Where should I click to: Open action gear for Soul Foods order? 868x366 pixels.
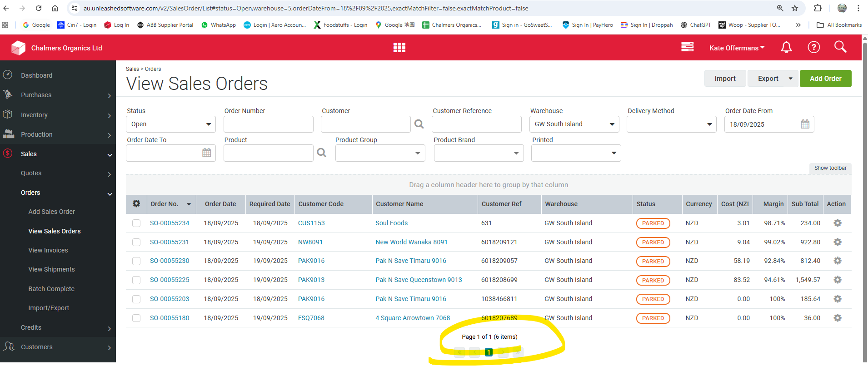[x=837, y=223]
